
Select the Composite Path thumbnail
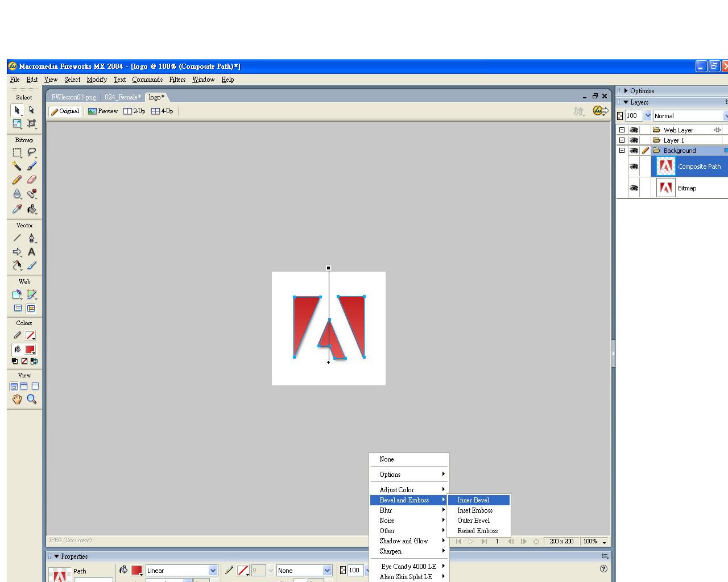pos(665,167)
